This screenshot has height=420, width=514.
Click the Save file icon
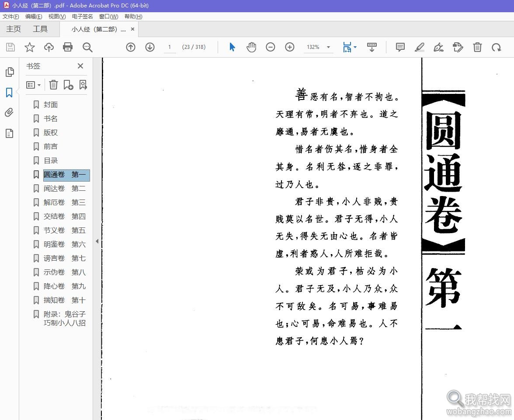tap(10, 47)
